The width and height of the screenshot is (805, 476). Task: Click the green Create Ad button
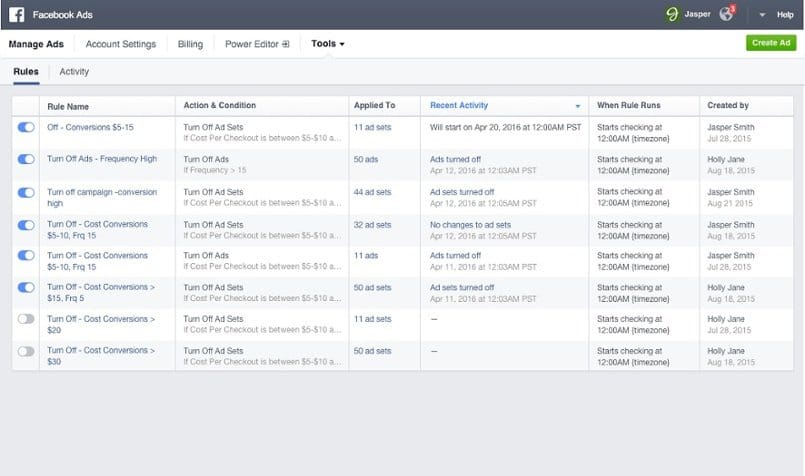click(x=771, y=43)
